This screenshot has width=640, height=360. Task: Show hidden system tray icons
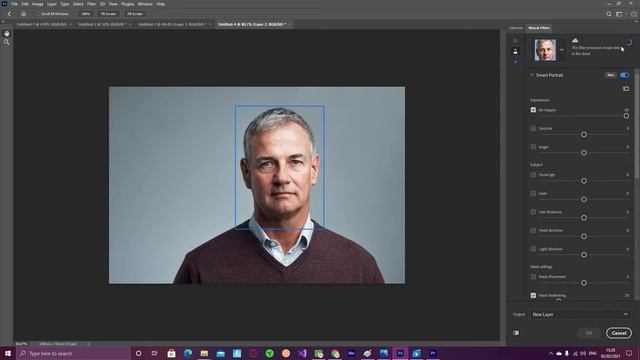point(551,353)
